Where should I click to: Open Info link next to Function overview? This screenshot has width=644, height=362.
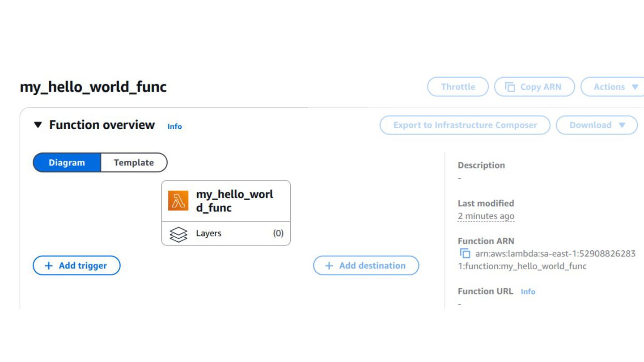[x=174, y=126]
